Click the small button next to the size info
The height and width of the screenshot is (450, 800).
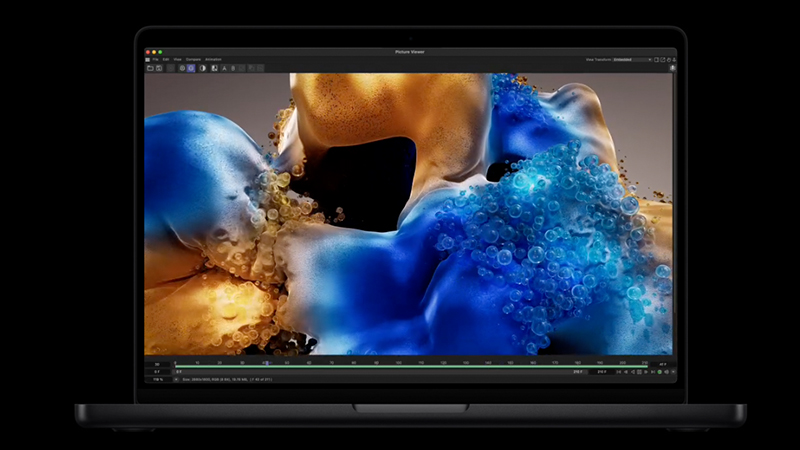(176, 380)
